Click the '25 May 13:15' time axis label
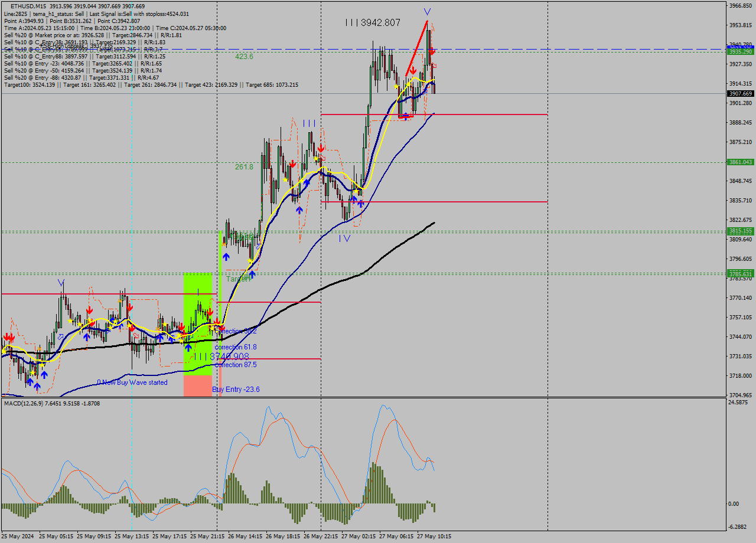756x543 pixels. 132,537
